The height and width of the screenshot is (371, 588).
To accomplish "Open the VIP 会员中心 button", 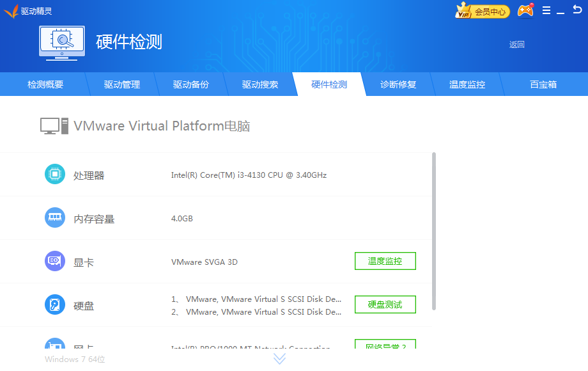I will tap(483, 11).
